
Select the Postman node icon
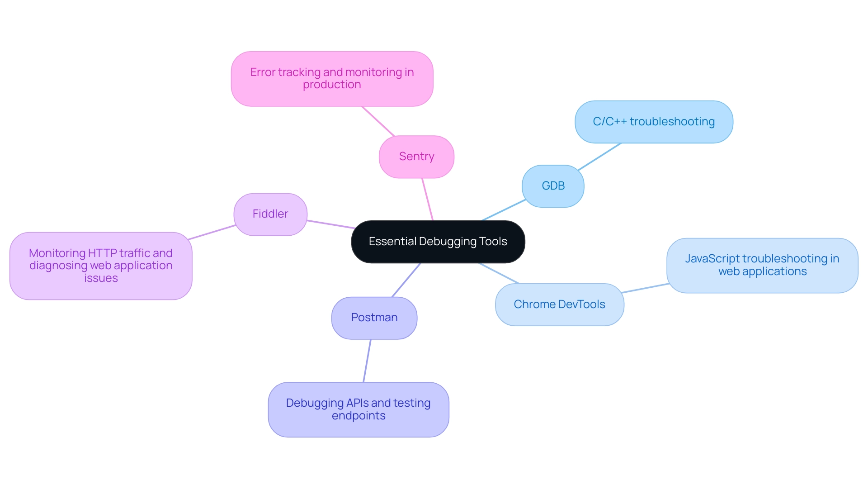coord(370,316)
